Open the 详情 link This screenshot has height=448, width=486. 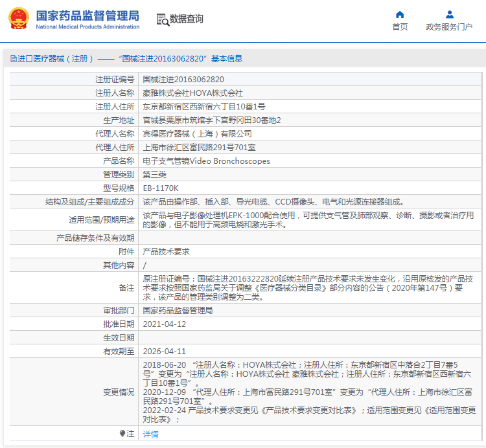150,434
